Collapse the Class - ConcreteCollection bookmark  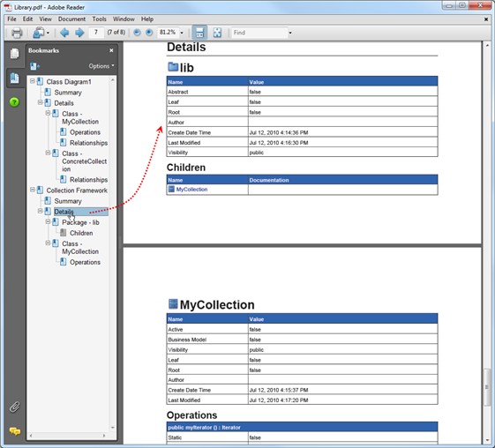pos(48,153)
